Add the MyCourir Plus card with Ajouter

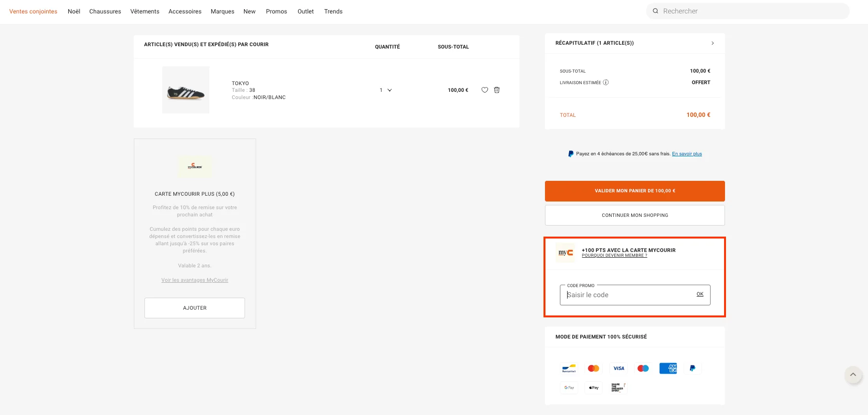[194, 308]
